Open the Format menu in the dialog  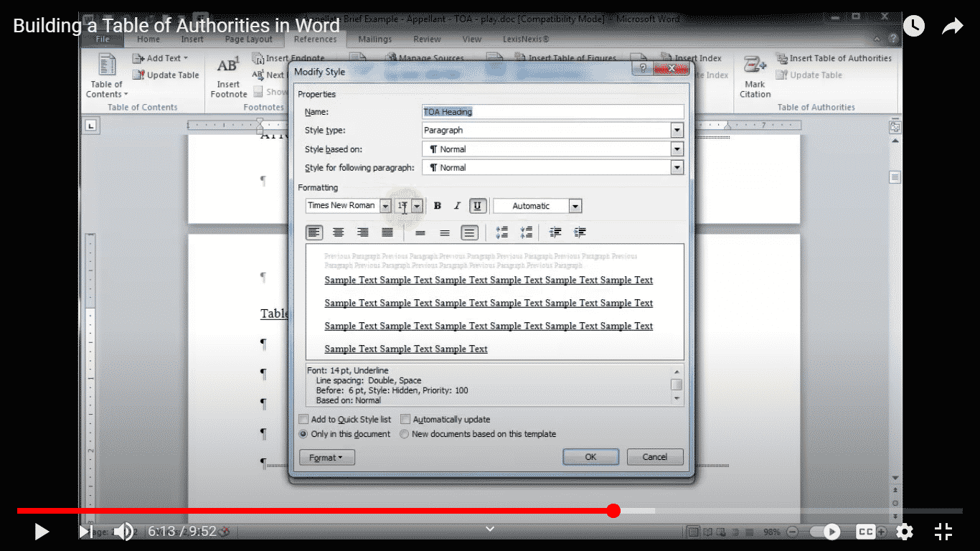coord(326,457)
